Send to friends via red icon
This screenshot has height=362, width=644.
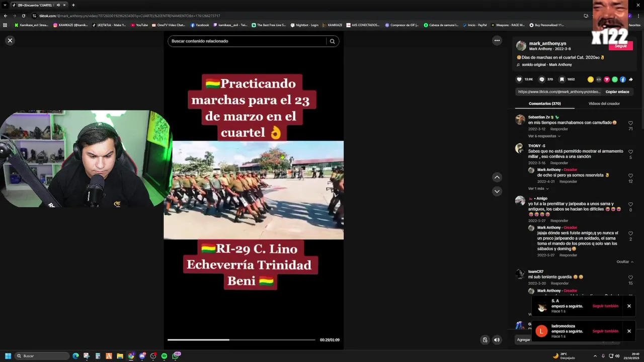(607, 79)
